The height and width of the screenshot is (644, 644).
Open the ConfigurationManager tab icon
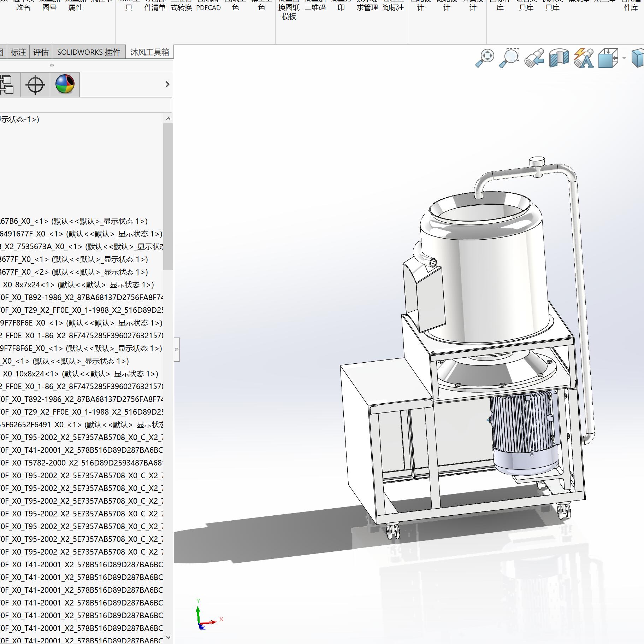[x=7, y=84]
